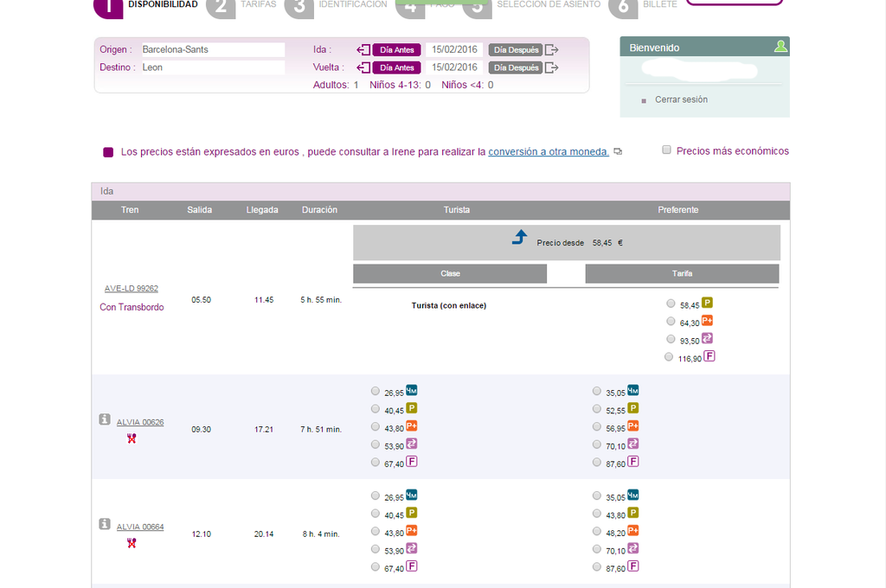Click the Vuelta date field 15/02/2016

(x=454, y=67)
